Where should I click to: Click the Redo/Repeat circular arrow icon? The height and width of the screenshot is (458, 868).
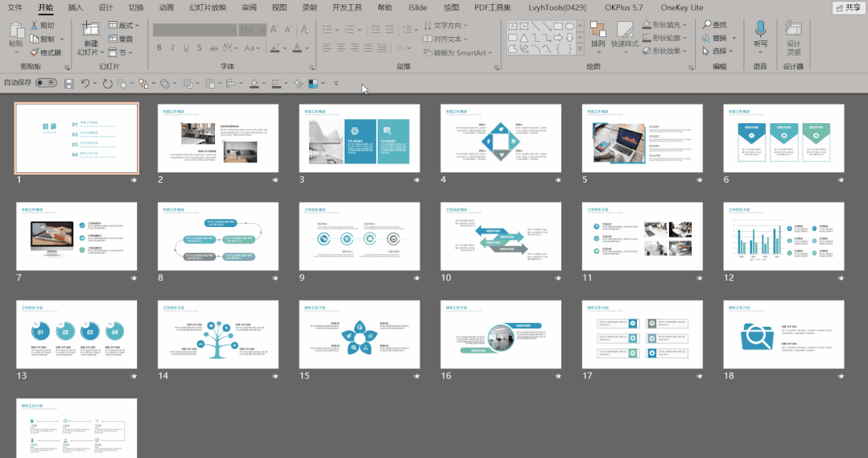coord(107,84)
